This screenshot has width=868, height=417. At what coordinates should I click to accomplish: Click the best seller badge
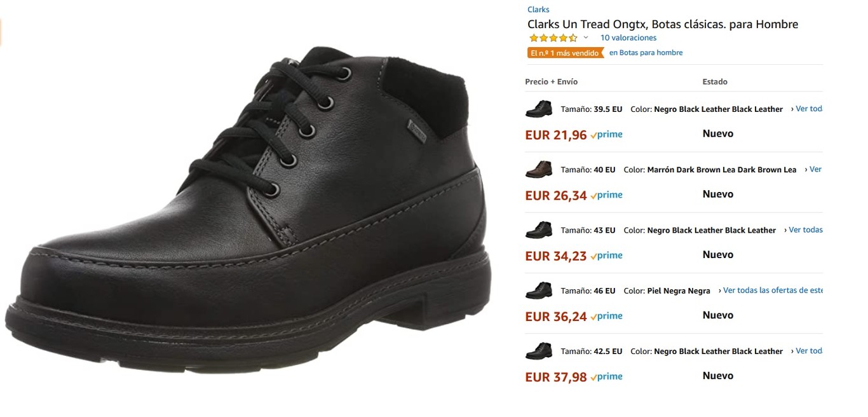565,53
